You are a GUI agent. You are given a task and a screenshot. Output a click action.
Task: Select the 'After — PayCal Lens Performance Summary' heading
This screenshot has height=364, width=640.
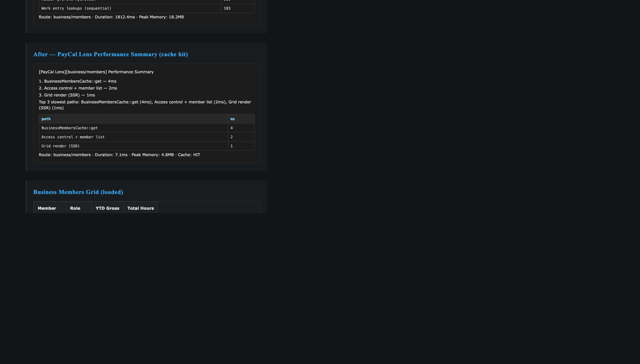(x=111, y=54)
